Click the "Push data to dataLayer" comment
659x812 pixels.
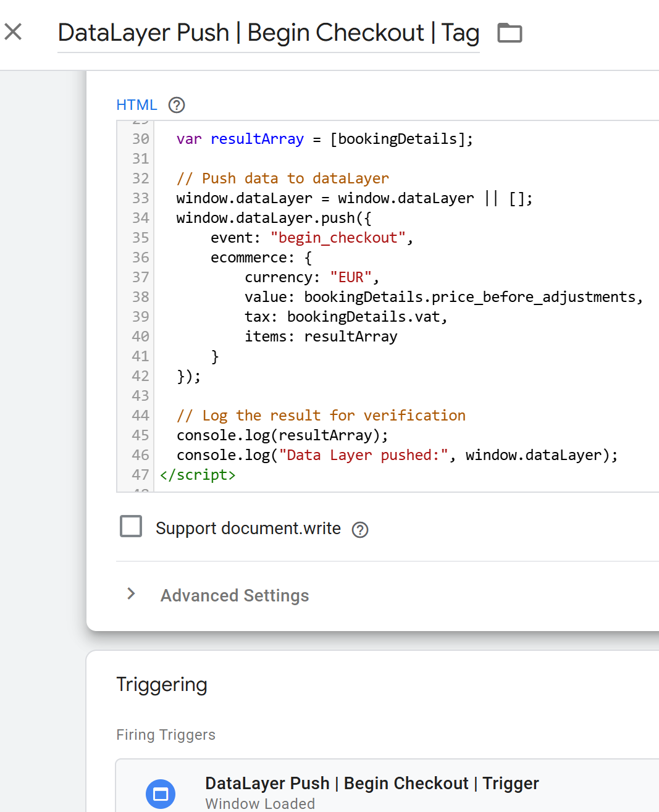282,178
